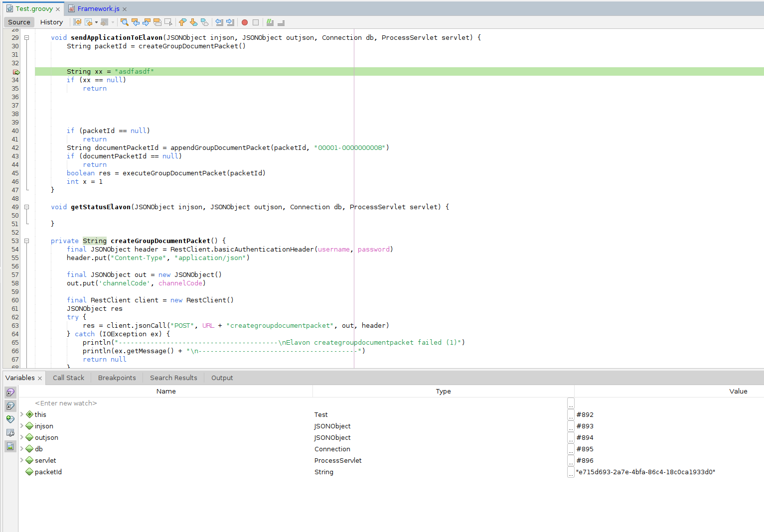Open the dropdown beside the Forward navigation icon
The width and height of the screenshot is (764, 532).
pyautogui.click(x=112, y=22)
